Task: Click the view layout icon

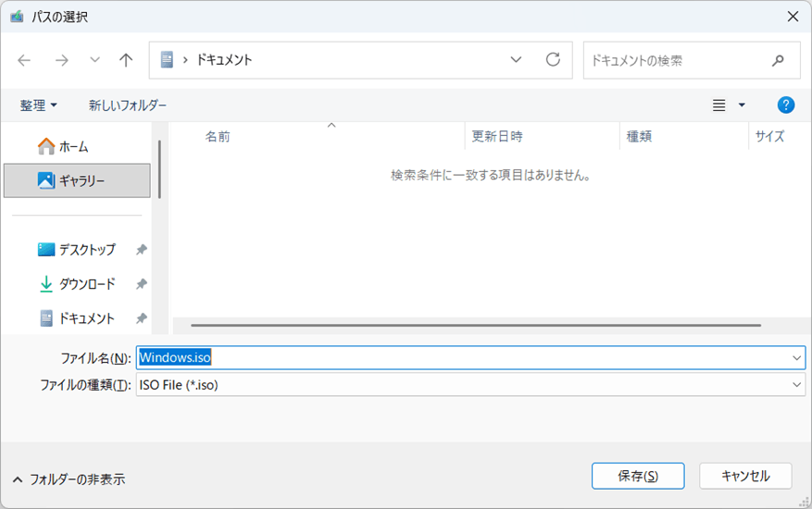Action: coord(719,106)
